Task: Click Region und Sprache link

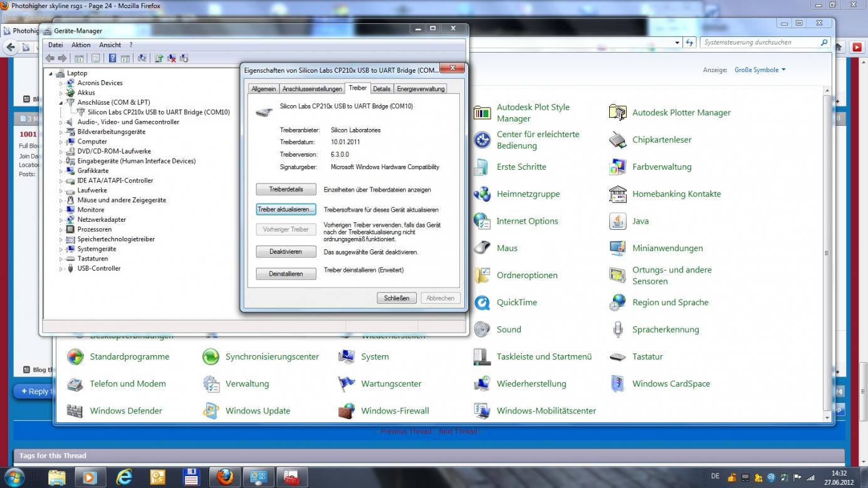Action: [671, 303]
